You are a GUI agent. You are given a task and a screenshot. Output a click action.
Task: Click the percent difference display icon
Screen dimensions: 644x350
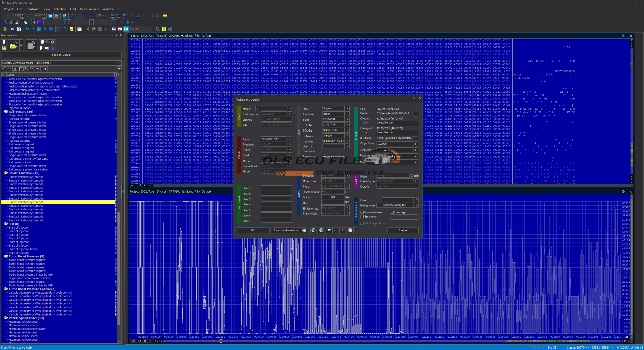tap(133, 16)
